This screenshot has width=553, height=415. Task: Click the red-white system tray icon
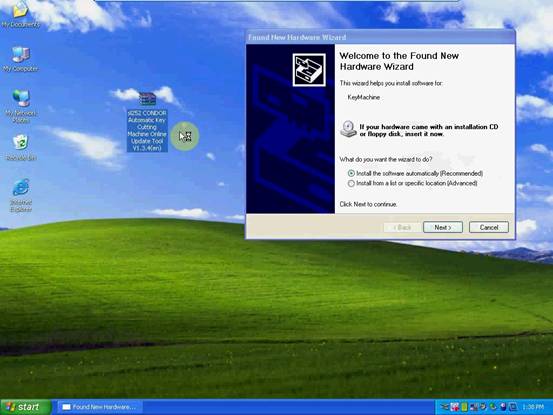point(454,407)
